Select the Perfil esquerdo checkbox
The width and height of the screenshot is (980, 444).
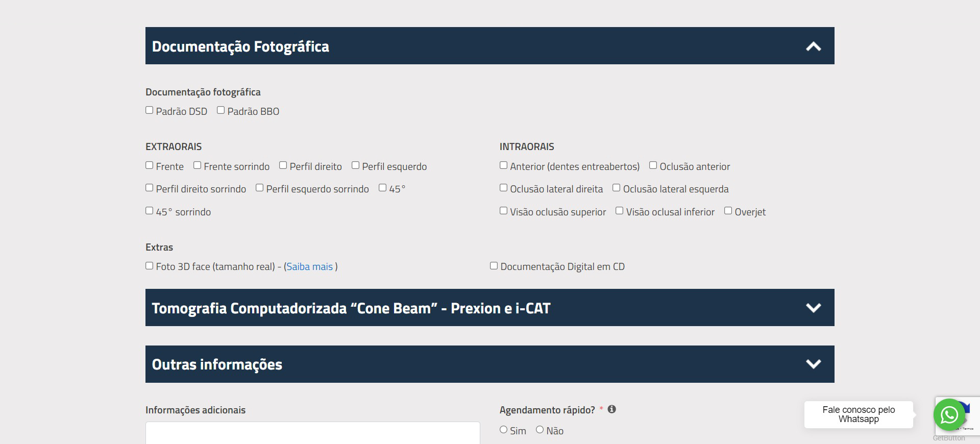tap(356, 165)
